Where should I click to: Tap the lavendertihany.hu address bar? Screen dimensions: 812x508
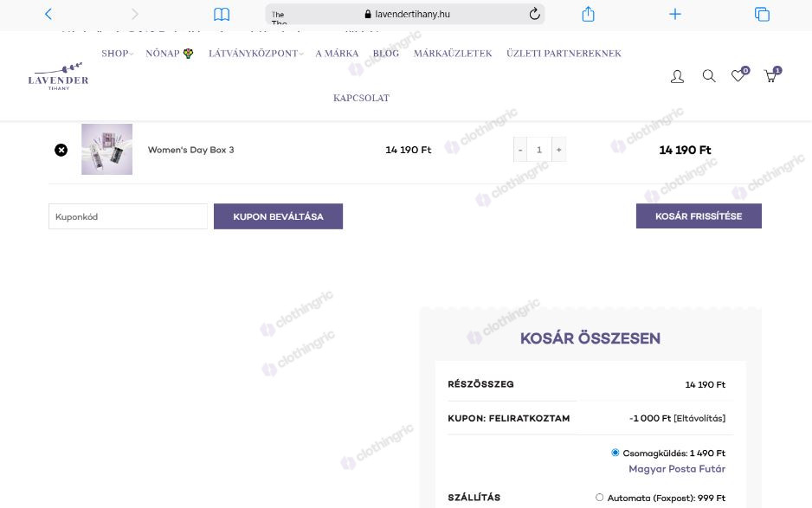tap(405, 14)
